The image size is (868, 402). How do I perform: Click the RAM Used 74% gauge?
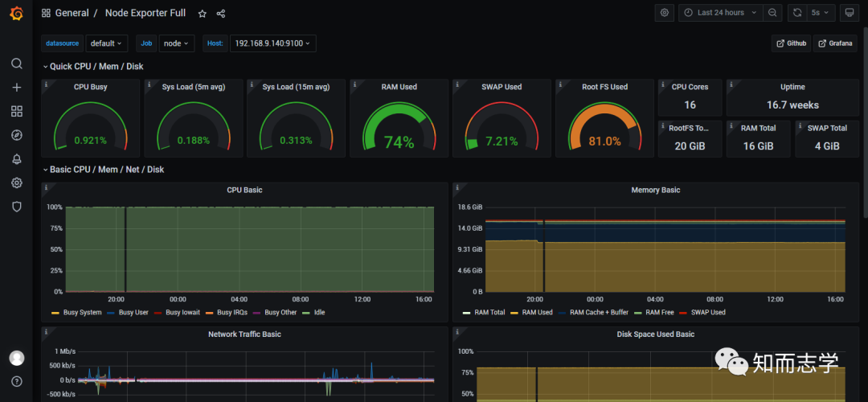click(399, 126)
